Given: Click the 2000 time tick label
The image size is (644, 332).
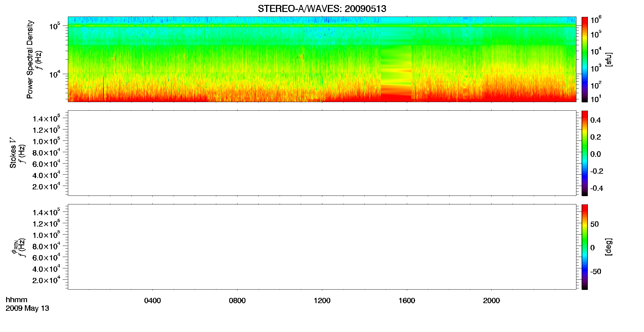Looking at the screenshot, I should (x=491, y=301).
